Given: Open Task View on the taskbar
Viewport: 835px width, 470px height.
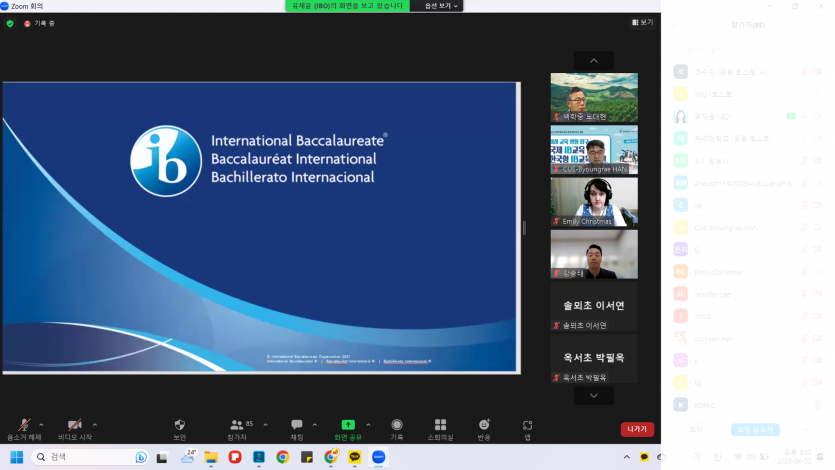Looking at the screenshot, I should tap(162, 457).
